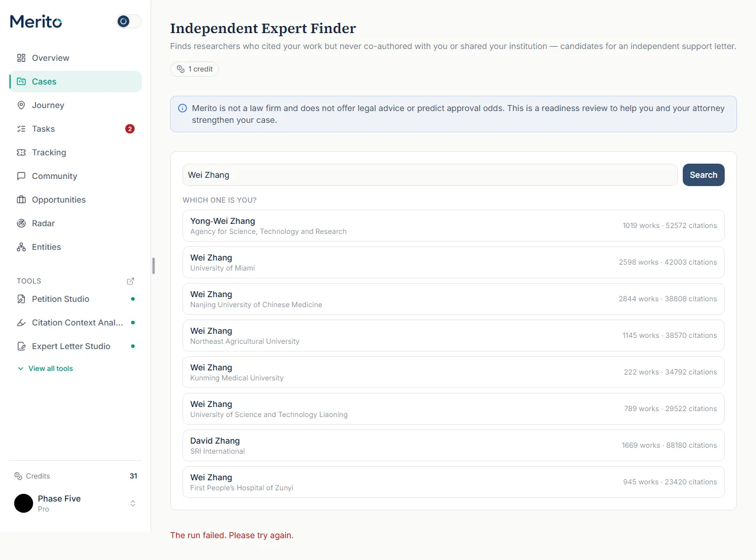Screen dimensions: 756x560
Task: Click the Independent Expert Finder heading
Action: click(263, 28)
